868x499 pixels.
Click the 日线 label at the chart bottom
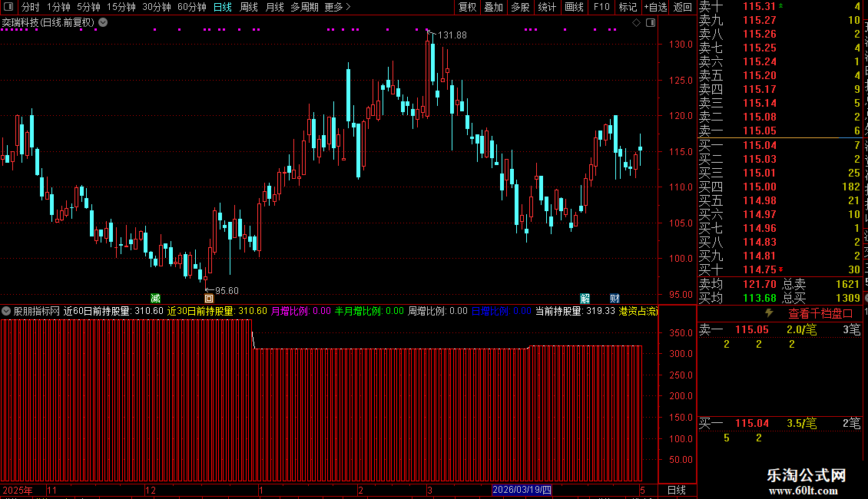677,490
